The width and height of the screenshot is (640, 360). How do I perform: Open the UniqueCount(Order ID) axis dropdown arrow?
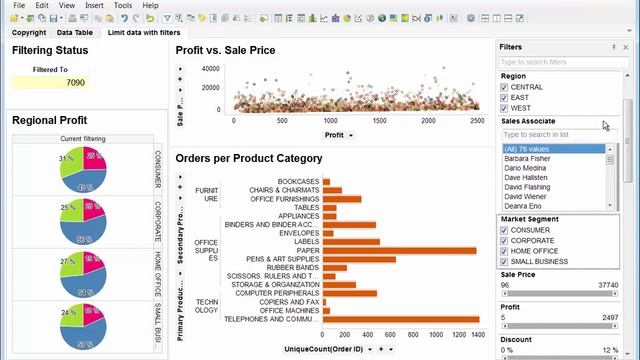click(370, 349)
